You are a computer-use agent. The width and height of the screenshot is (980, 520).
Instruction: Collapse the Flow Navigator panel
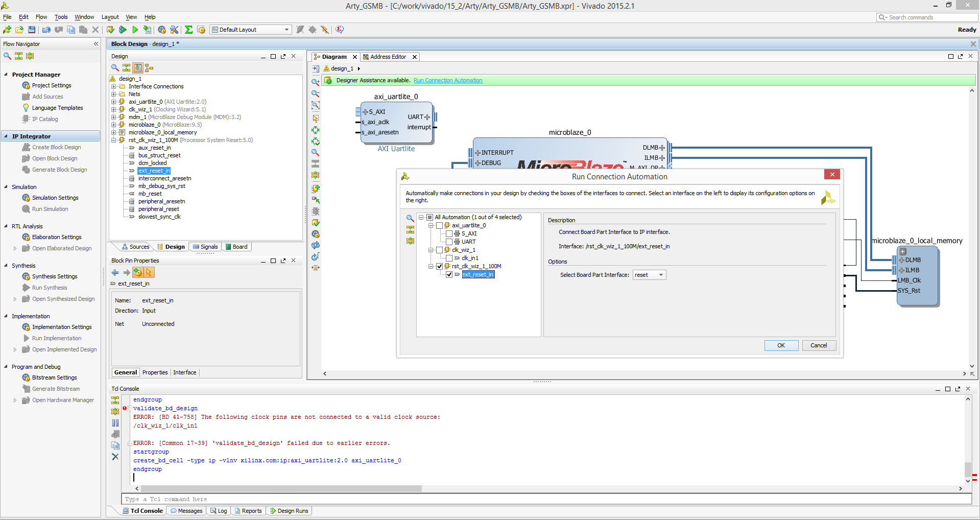96,44
